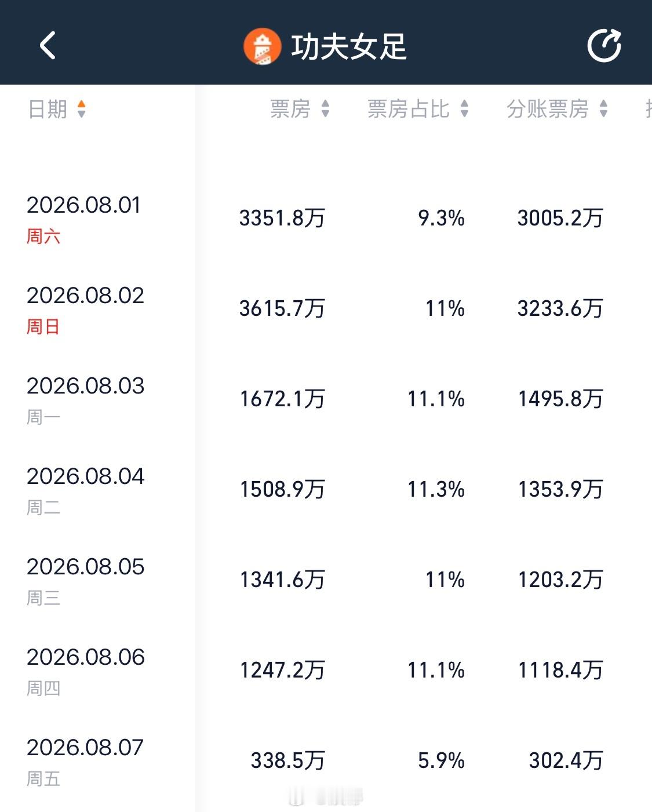This screenshot has height=812, width=652.
Task: Tap 1118.4万 split box office value
Action: click(560, 671)
